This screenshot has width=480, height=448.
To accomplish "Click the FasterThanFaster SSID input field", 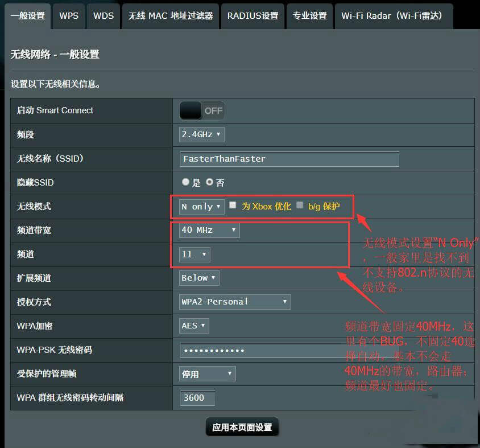I will [289, 159].
